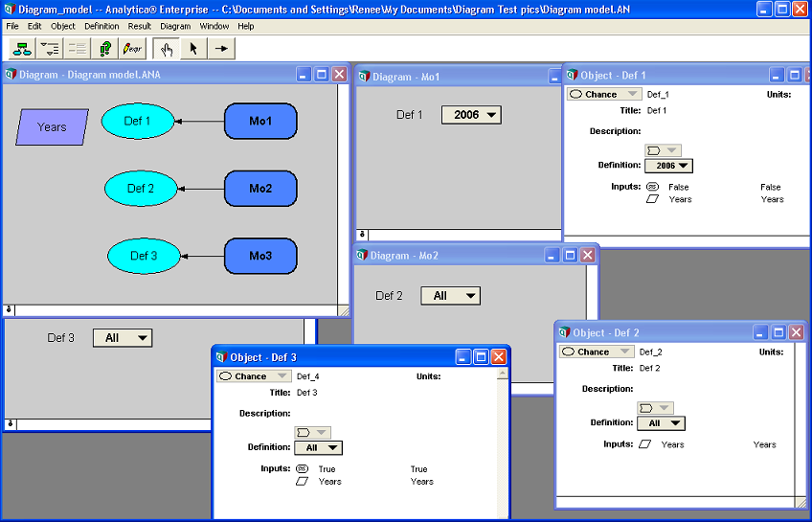Click the Parent Diagram toolbar icon
The width and height of the screenshot is (812, 522).
point(22,49)
